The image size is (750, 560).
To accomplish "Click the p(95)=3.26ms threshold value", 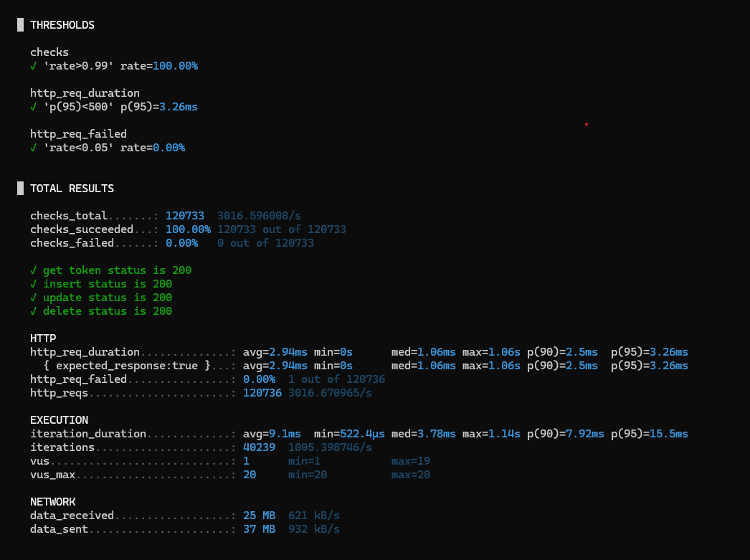I will click(158, 107).
